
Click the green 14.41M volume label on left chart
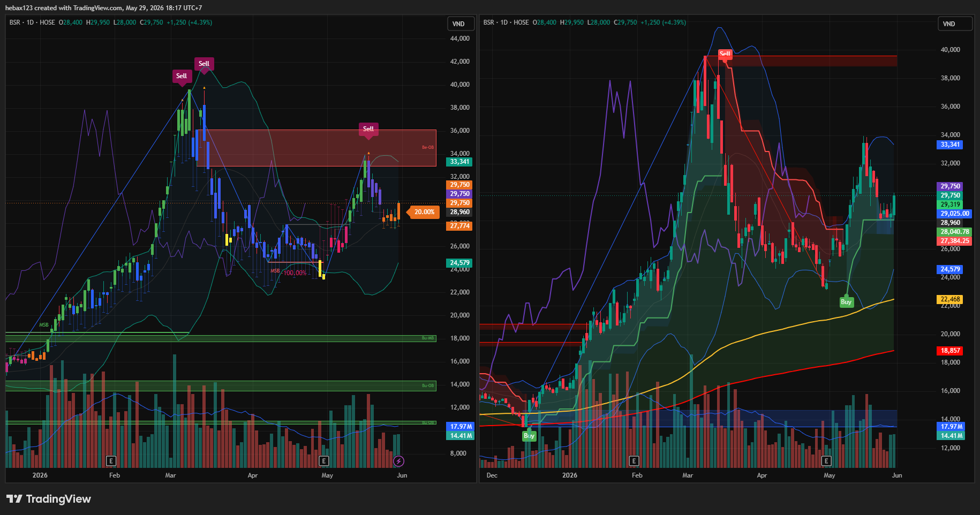(461, 436)
